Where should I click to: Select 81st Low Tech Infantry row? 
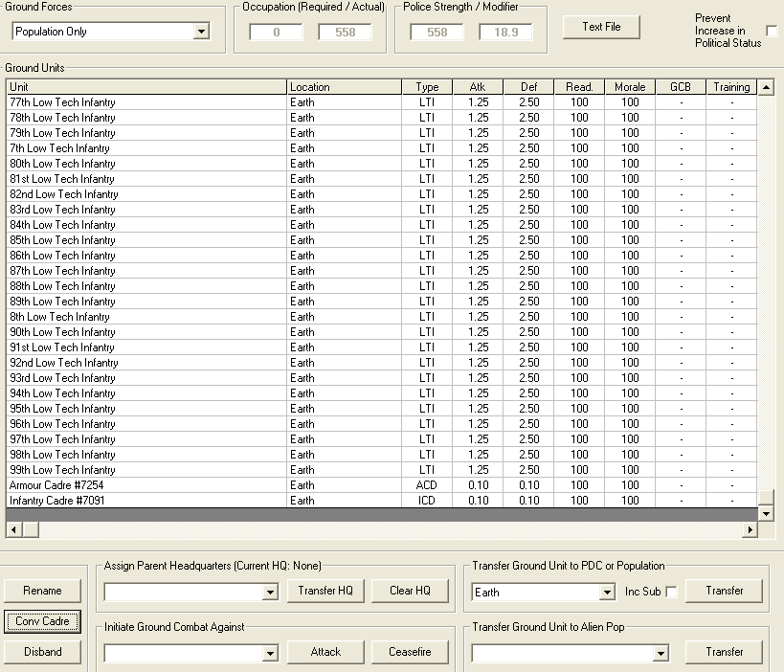click(x=382, y=179)
